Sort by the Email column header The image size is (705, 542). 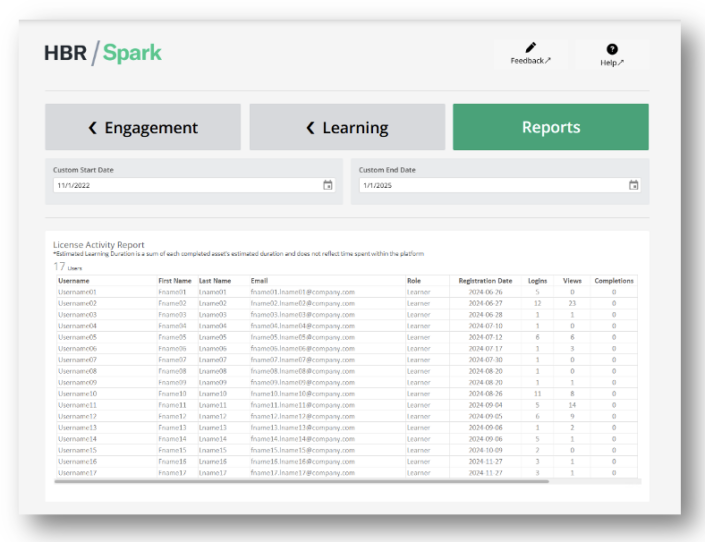259,281
